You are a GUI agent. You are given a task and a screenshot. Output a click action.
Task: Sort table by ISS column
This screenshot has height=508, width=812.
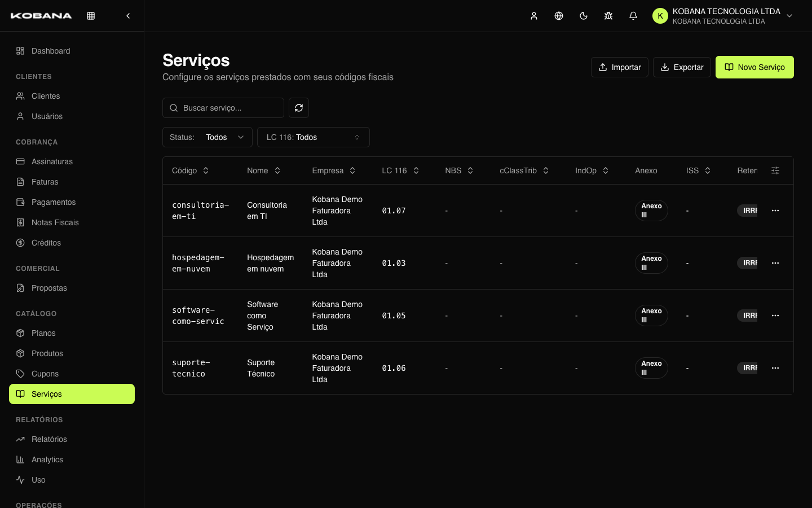tap(698, 170)
